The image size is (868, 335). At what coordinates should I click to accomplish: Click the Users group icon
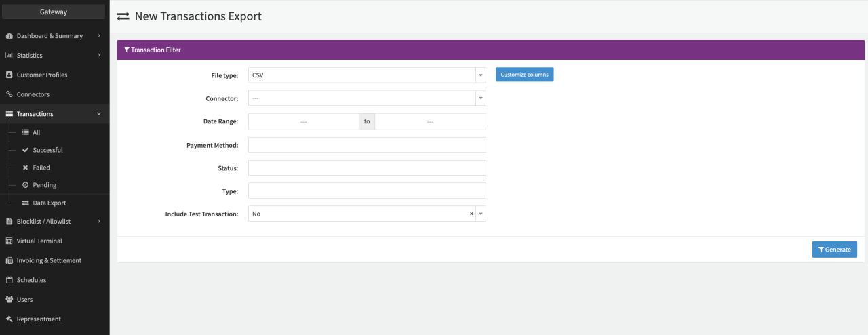(x=9, y=300)
